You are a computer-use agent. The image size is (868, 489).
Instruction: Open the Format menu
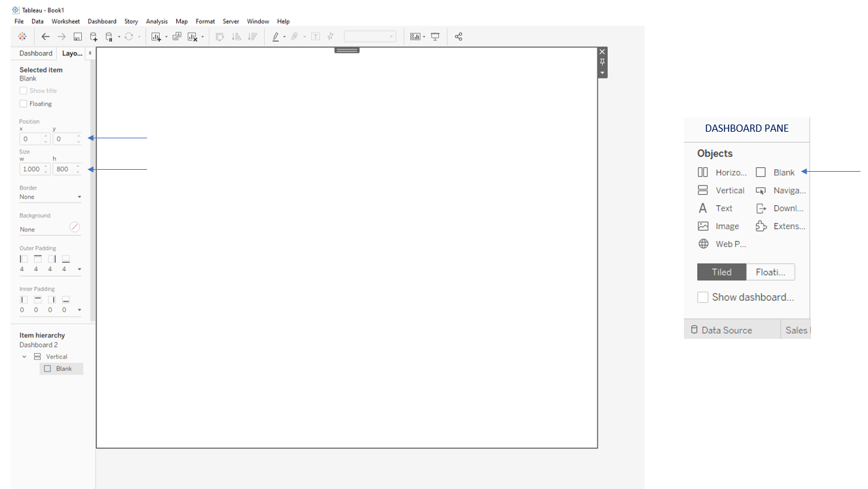[205, 22]
